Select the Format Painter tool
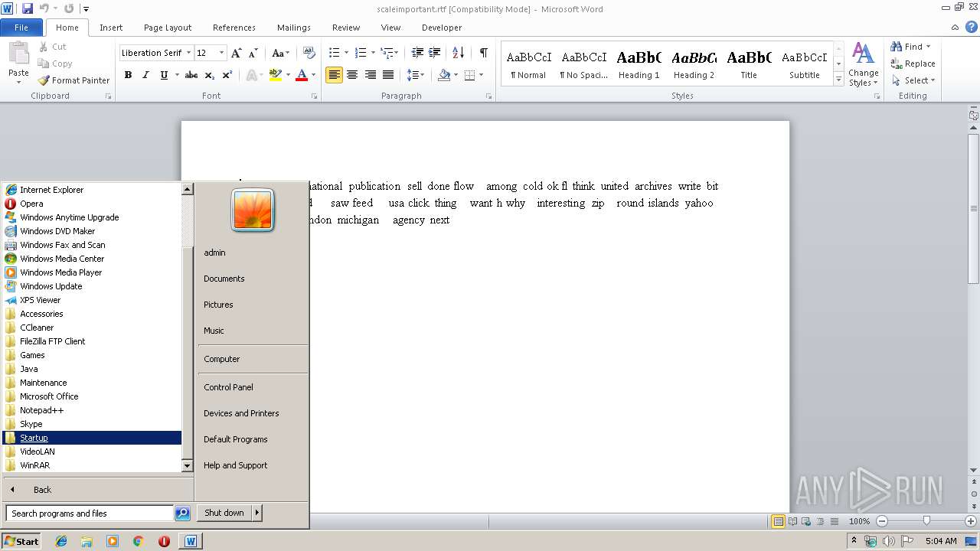 click(74, 80)
